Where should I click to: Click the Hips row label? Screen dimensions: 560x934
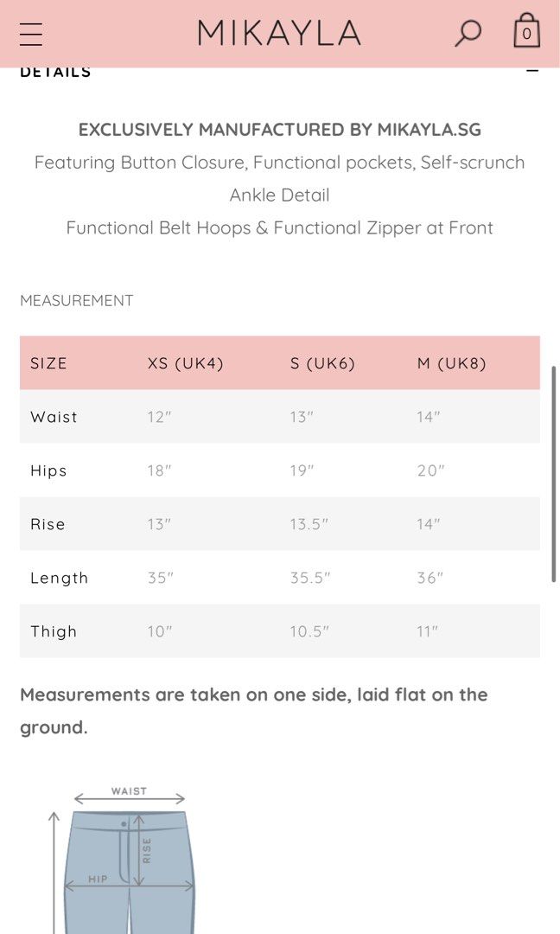pyautogui.click(x=48, y=470)
